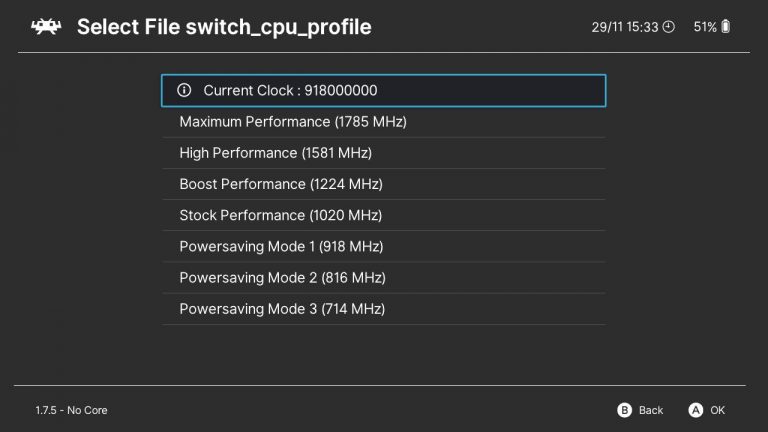
Task: Click the Back label in footer
Action: pyautogui.click(x=651, y=410)
